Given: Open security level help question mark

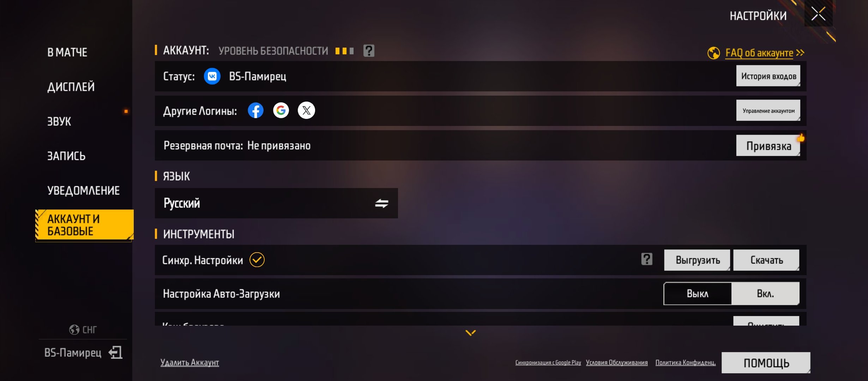Looking at the screenshot, I should coord(369,51).
